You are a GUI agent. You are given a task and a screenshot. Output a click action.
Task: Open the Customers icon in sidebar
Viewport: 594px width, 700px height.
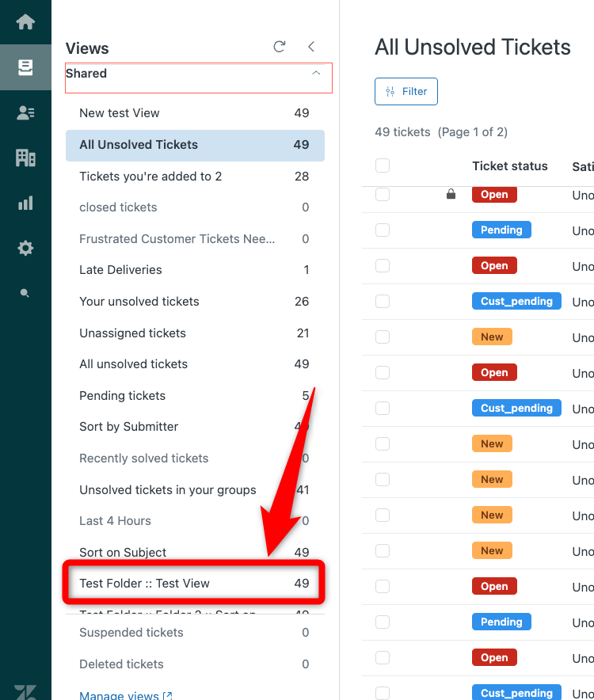(x=25, y=112)
